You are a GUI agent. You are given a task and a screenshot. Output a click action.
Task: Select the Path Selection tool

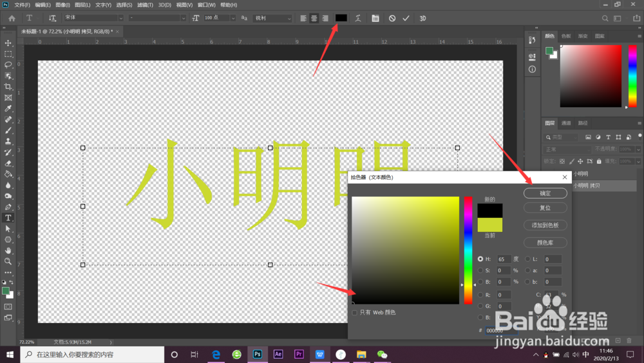tap(8, 229)
